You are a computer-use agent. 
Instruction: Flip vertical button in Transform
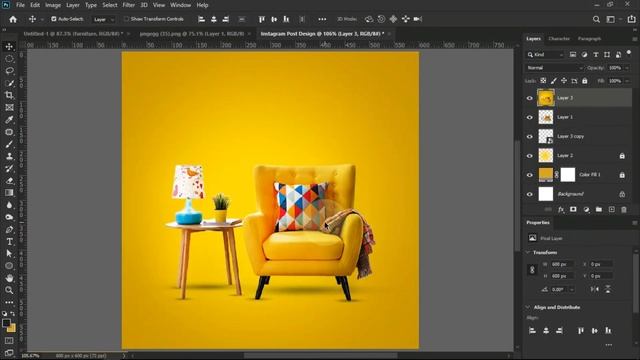tap(608, 289)
